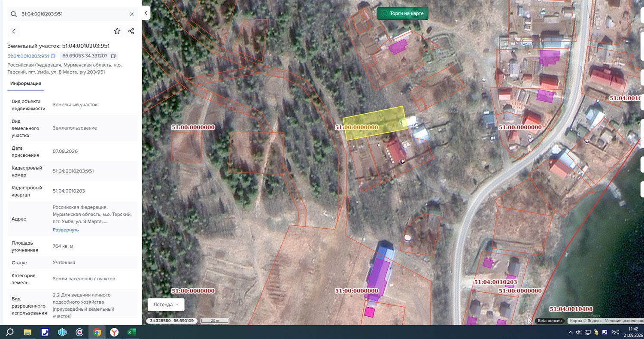
Task: Switch the РУС input language
Action: coord(615,333)
